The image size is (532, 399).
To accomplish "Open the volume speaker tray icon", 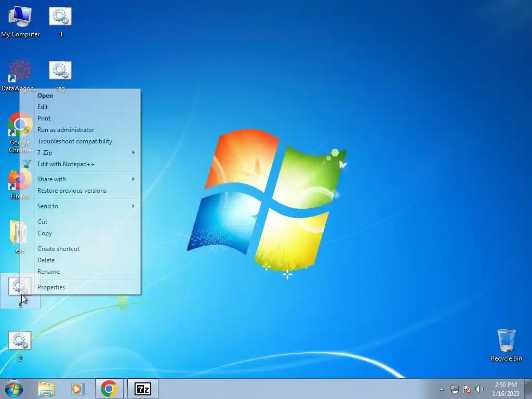I will [x=480, y=389].
